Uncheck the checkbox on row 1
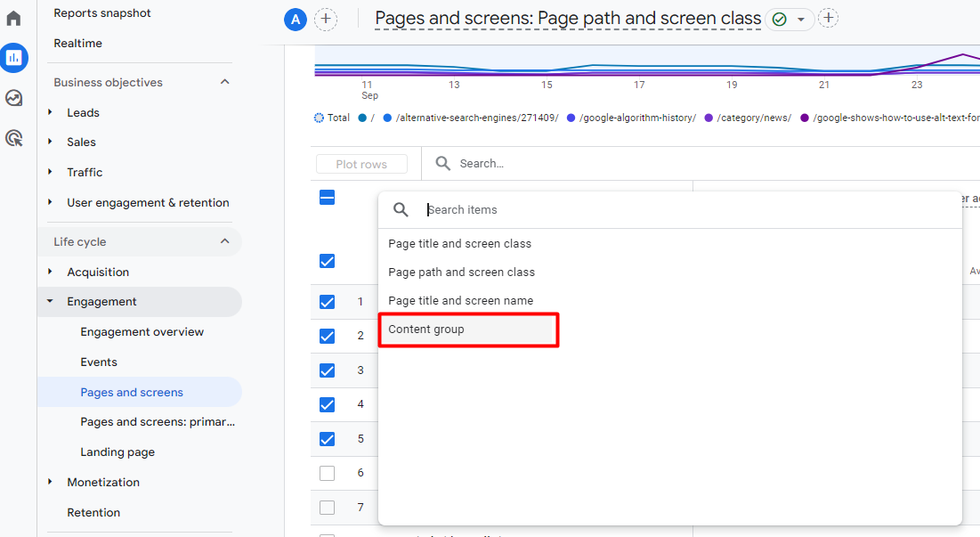The image size is (980, 537). click(327, 302)
